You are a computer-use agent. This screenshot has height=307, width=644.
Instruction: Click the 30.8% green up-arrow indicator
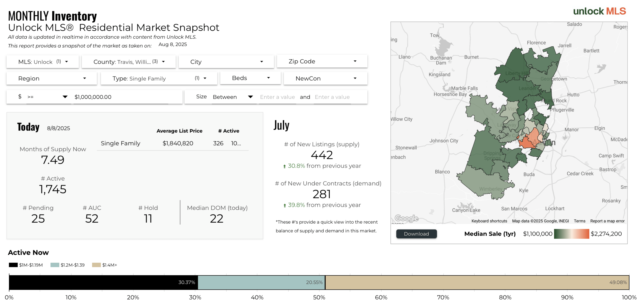tap(284, 166)
